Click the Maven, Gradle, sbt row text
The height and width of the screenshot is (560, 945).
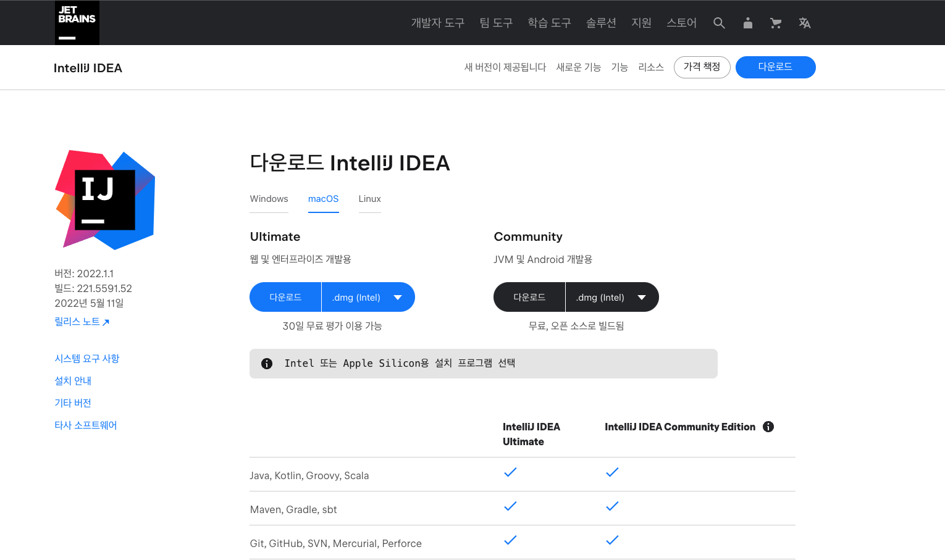(x=293, y=509)
